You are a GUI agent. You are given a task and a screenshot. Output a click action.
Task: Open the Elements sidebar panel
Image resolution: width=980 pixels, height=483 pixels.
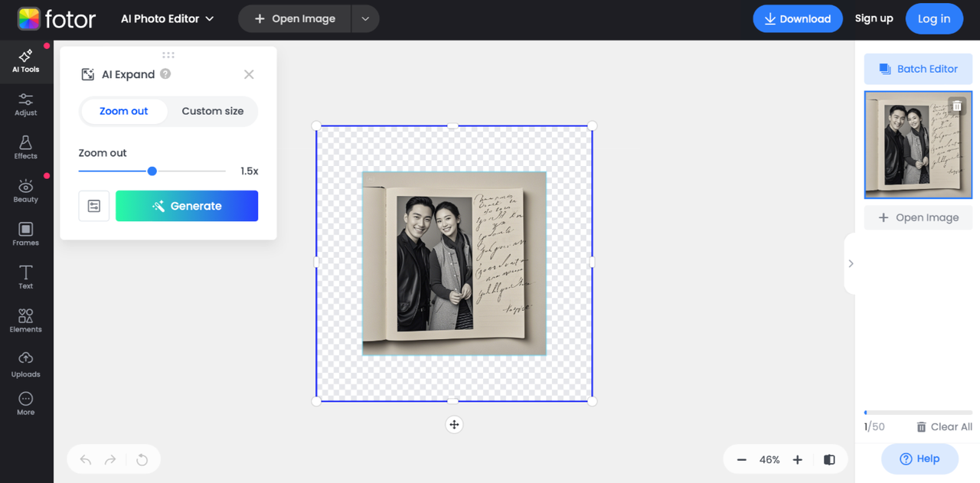[x=26, y=321]
